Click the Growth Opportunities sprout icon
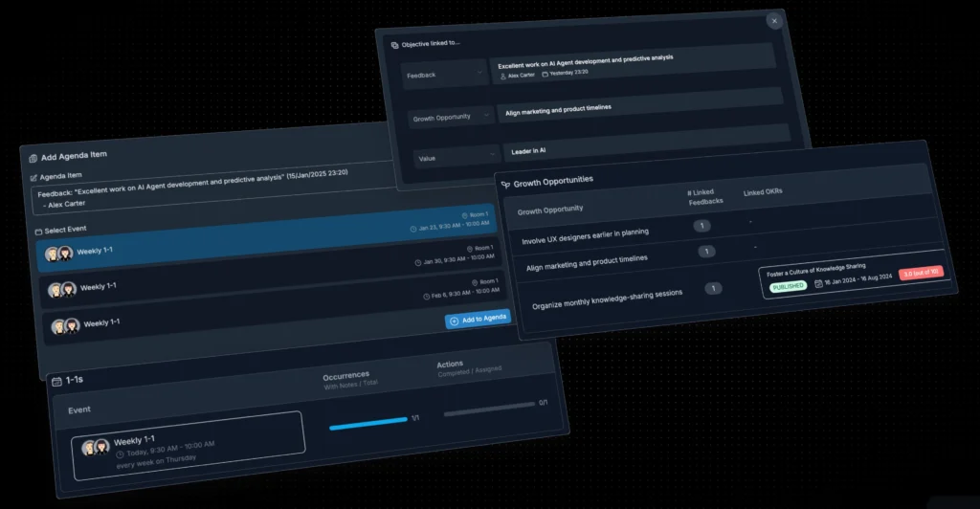The height and width of the screenshot is (509, 980). pyautogui.click(x=505, y=185)
